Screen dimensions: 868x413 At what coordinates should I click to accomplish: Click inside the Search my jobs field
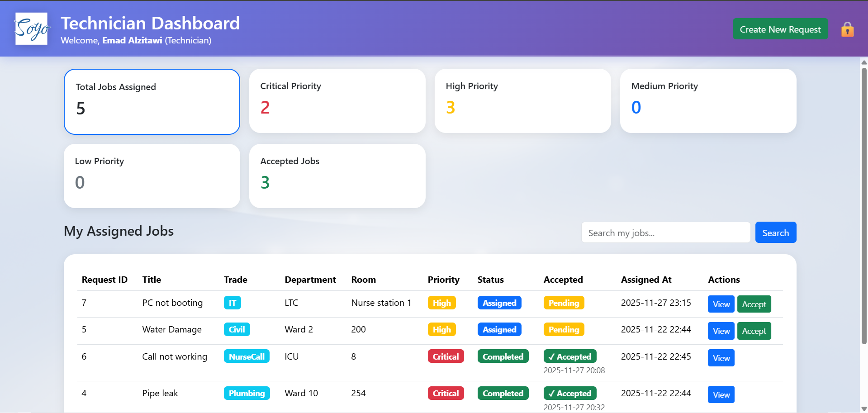tap(665, 232)
